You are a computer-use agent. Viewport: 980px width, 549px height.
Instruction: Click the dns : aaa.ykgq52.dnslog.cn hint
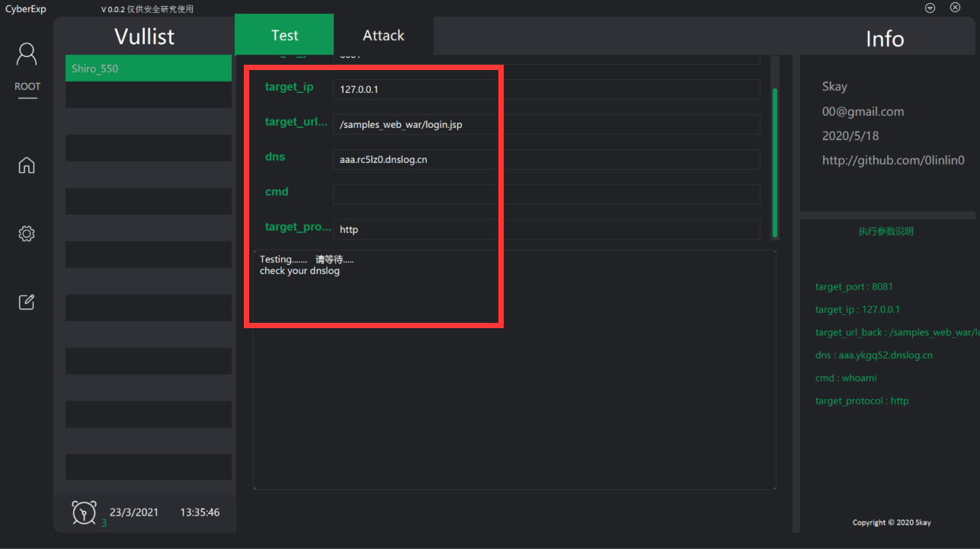pyautogui.click(x=874, y=356)
